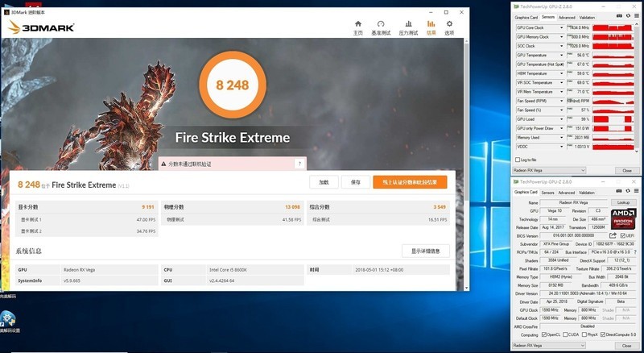This screenshot has height=353, width=644.
Task: Toggle the PhysX checkbox
Action: [584, 335]
